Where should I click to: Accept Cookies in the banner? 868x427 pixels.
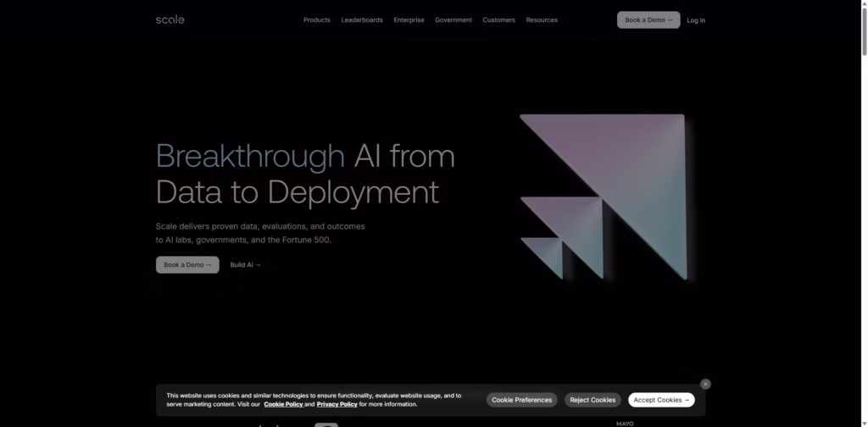pyautogui.click(x=661, y=400)
